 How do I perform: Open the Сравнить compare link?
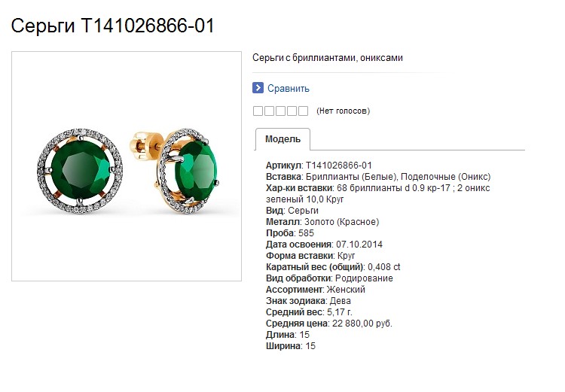pyautogui.click(x=289, y=89)
